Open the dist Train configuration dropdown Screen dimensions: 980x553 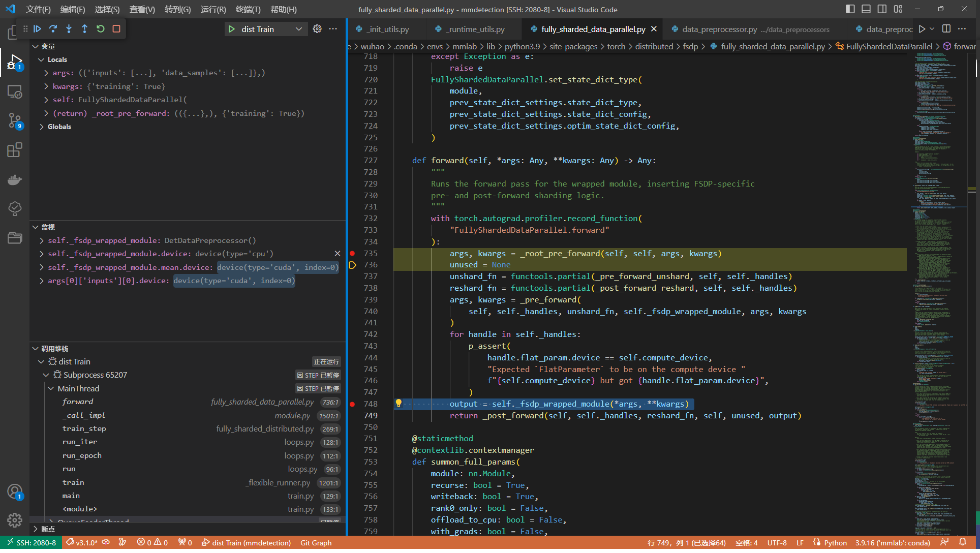(x=299, y=29)
